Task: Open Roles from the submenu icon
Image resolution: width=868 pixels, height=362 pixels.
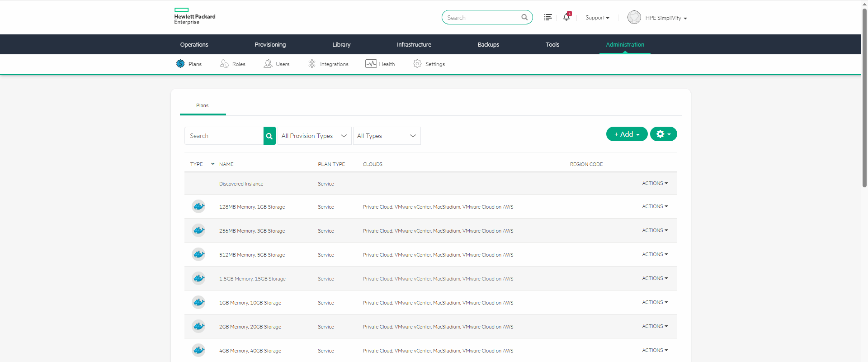Action: [x=224, y=64]
